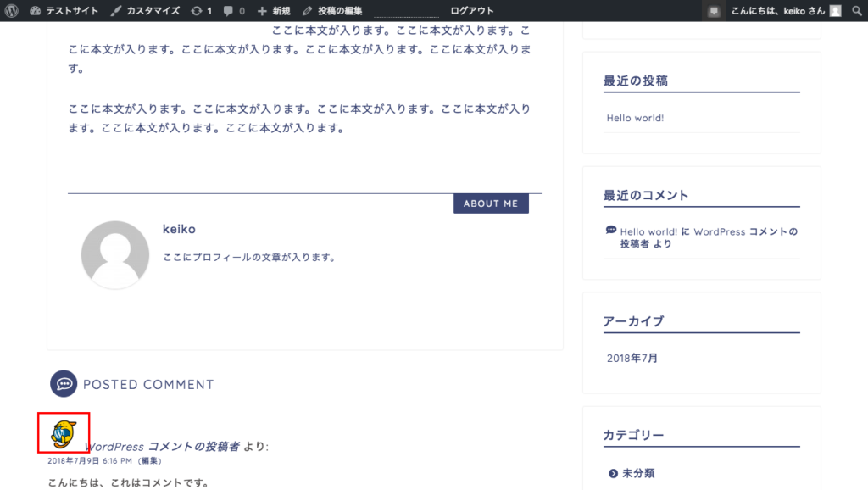Image resolution: width=868 pixels, height=490 pixels.
Task: Click the POSTED COMMENT speech bubble icon
Action: point(64,384)
